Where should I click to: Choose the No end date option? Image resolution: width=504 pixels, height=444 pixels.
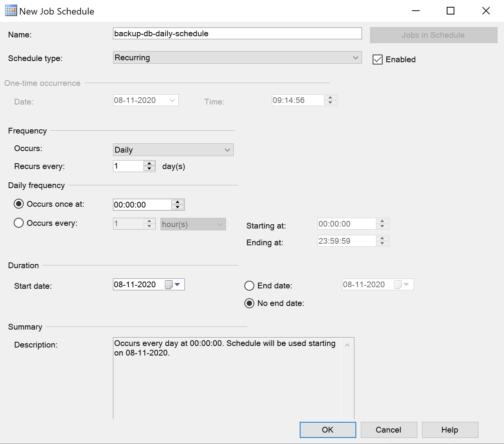point(249,303)
